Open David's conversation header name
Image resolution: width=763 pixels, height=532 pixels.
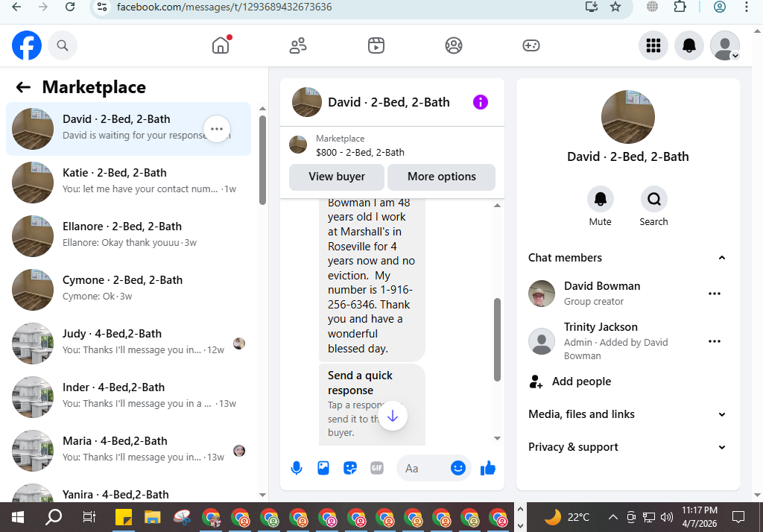pos(389,102)
